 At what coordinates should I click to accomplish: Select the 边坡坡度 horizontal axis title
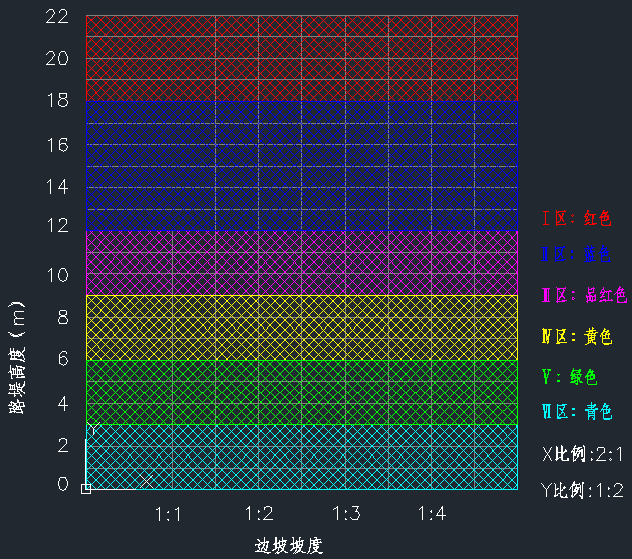[289, 546]
